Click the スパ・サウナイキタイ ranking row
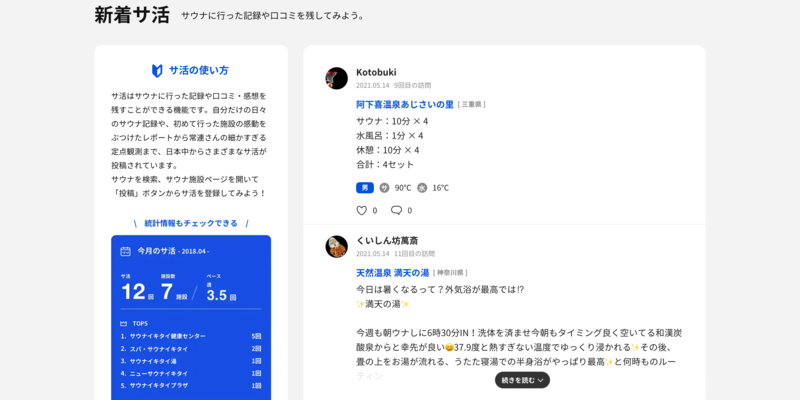This screenshot has width=800, height=400. 191,348
